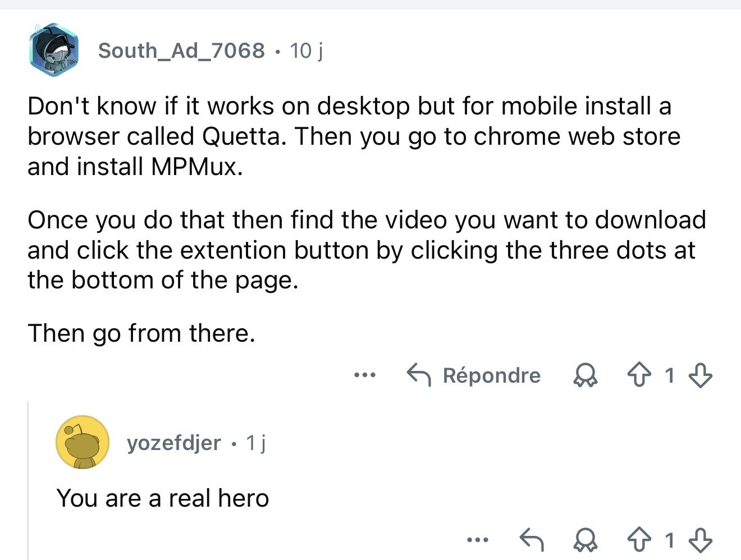This screenshot has width=741, height=560.
Task: Click the "You are a real hero" text
Action: click(x=163, y=498)
